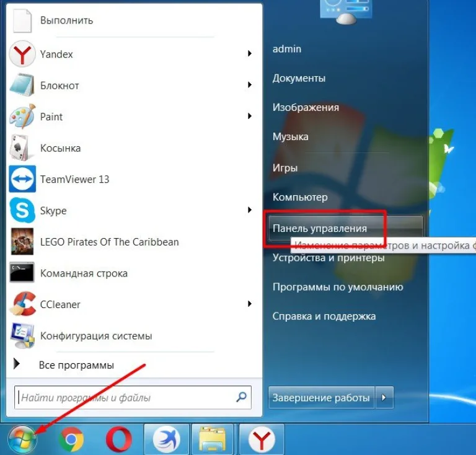Open the shutdown options arrow next to Завершение работы
The image size is (476, 455).
(384, 397)
